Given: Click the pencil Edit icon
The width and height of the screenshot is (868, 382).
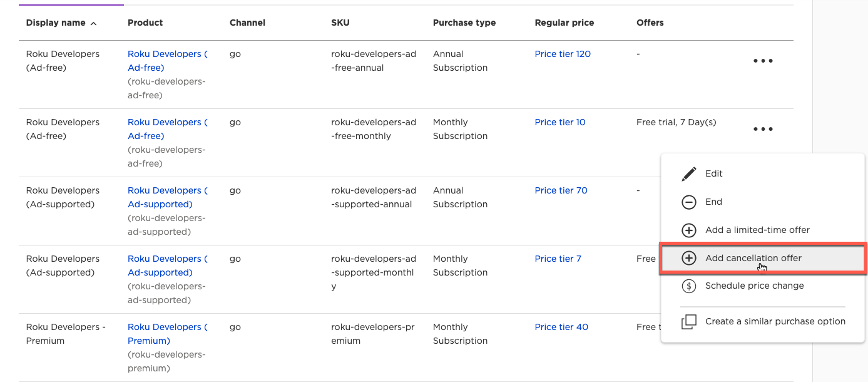Looking at the screenshot, I should (x=688, y=173).
